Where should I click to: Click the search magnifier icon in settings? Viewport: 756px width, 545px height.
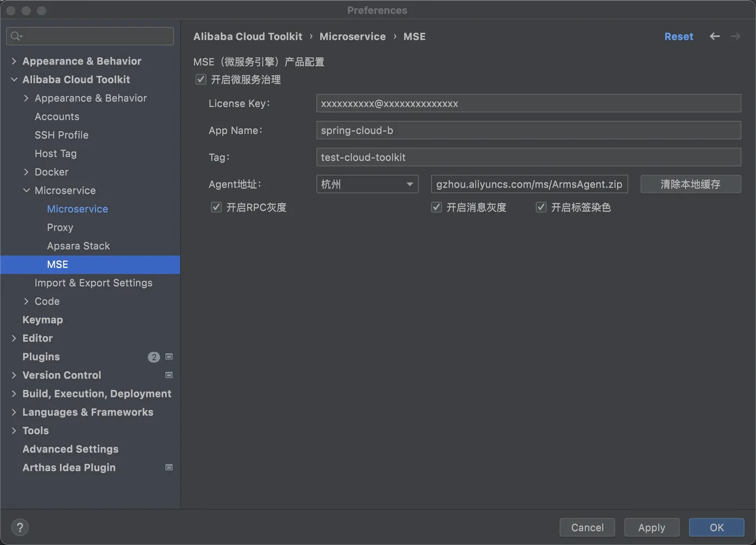pos(16,36)
